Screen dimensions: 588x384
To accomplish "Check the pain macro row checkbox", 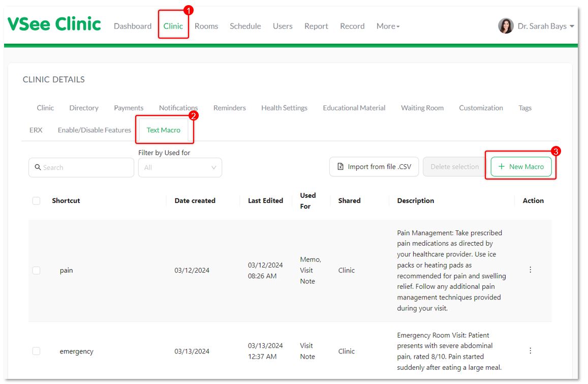I will [37, 270].
